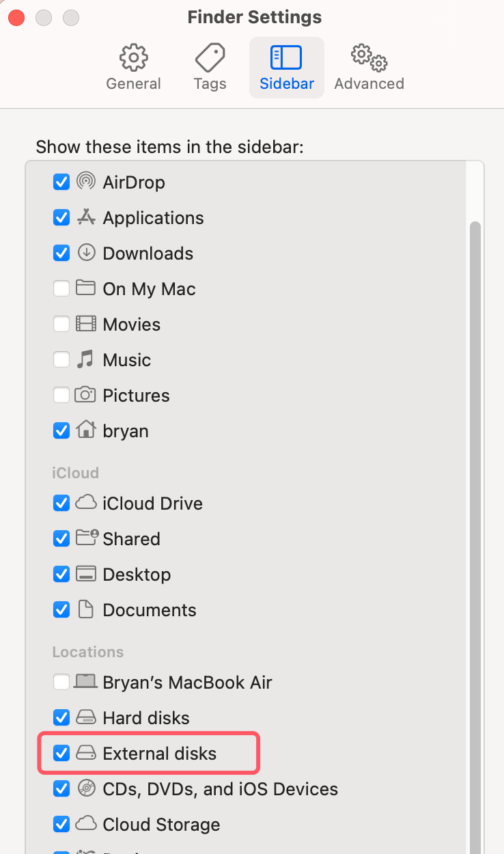This screenshot has height=854, width=504.
Task: Click the iCloud Drive cloud icon
Action: pyautogui.click(x=85, y=503)
